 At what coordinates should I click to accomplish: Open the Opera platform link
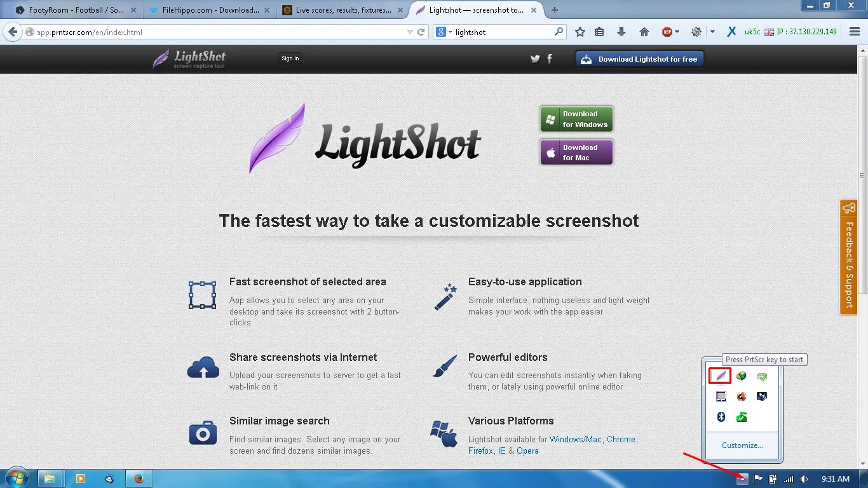pyautogui.click(x=527, y=451)
